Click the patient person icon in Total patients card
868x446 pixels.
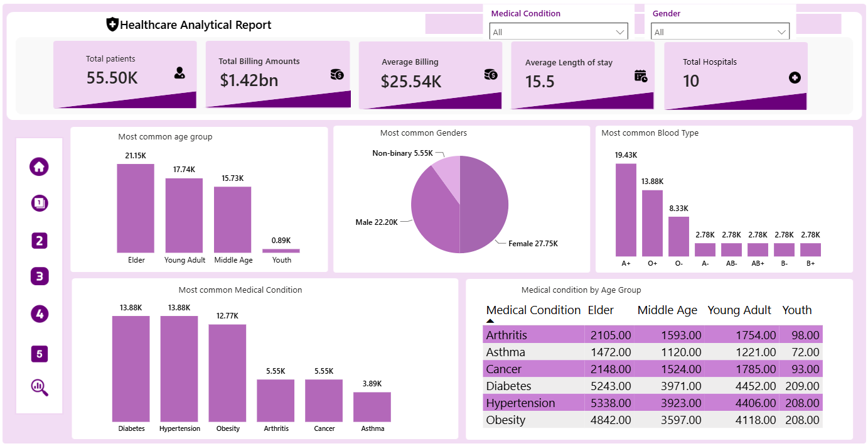pos(179,73)
